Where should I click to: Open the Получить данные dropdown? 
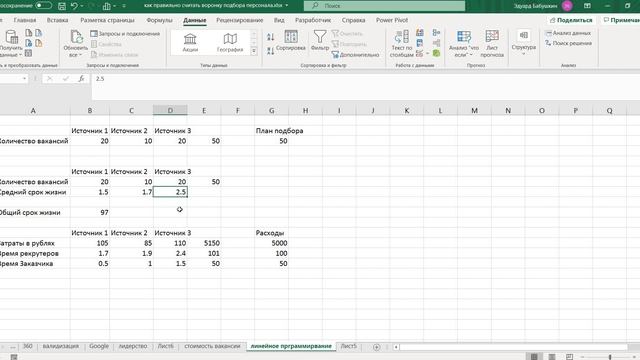tap(11, 44)
